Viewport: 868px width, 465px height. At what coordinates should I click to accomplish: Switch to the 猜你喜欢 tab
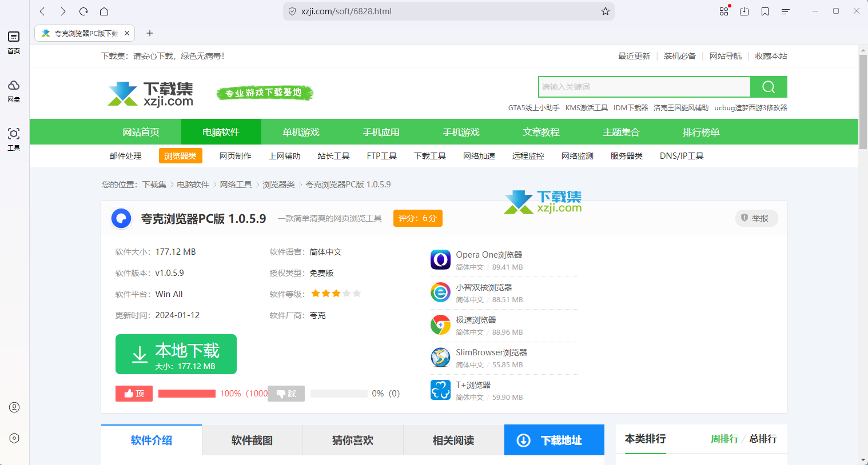[353, 440]
